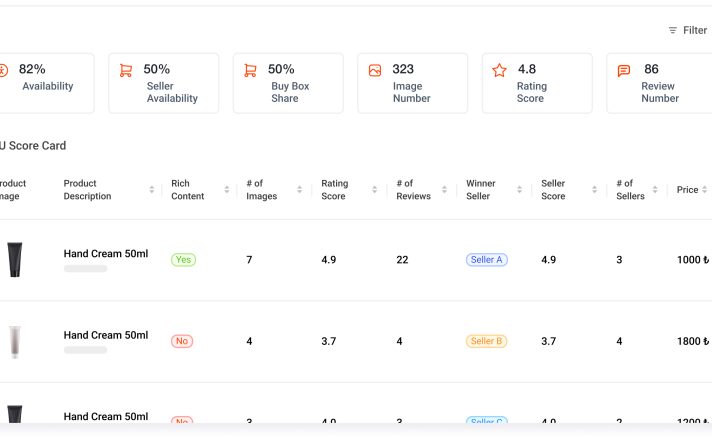This screenshot has width=712, height=440.
Task: Click the 1000 ₺ price value
Action: pyautogui.click(x=693, y=260)
